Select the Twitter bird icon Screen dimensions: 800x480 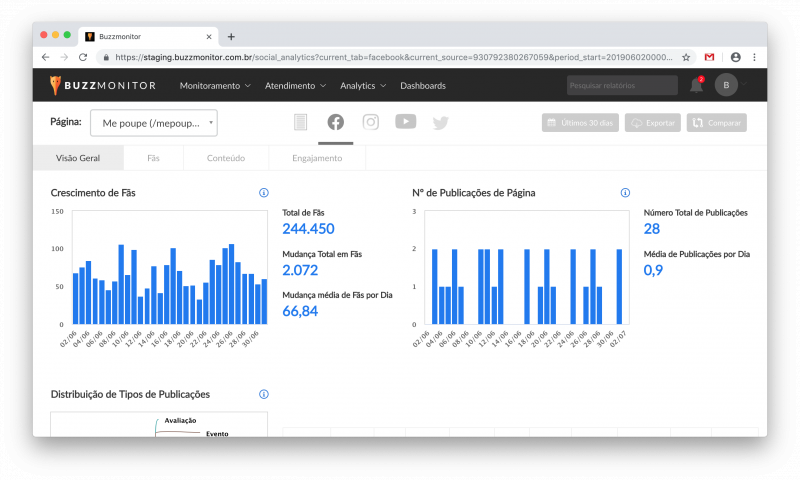[x=440, y=123]
